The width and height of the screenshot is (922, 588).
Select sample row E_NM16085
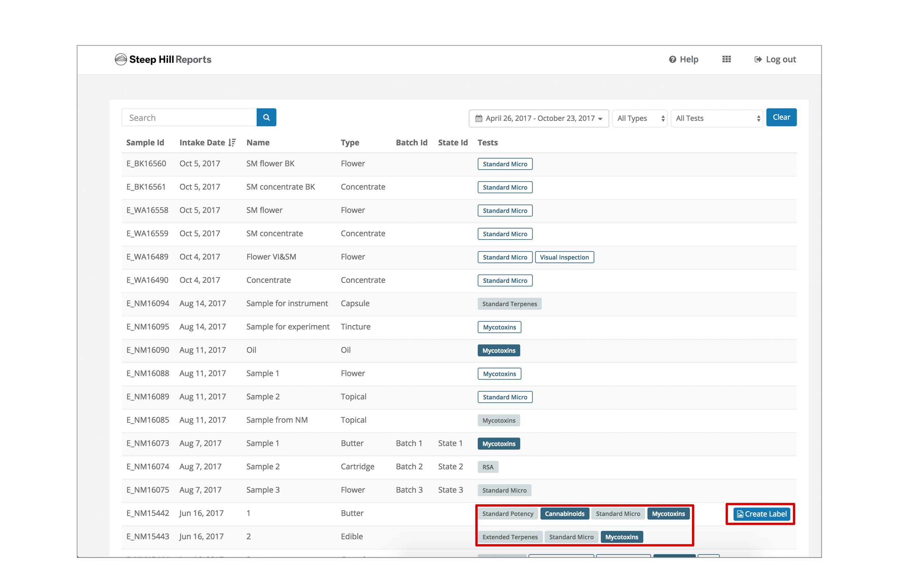tap(459, 421)
